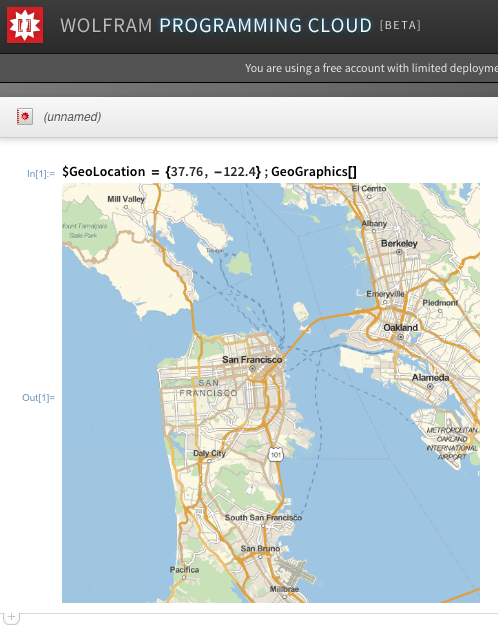Screen dimensions: 498x629
Task: Click the green Angel Island on map
Action: (240, 263)
